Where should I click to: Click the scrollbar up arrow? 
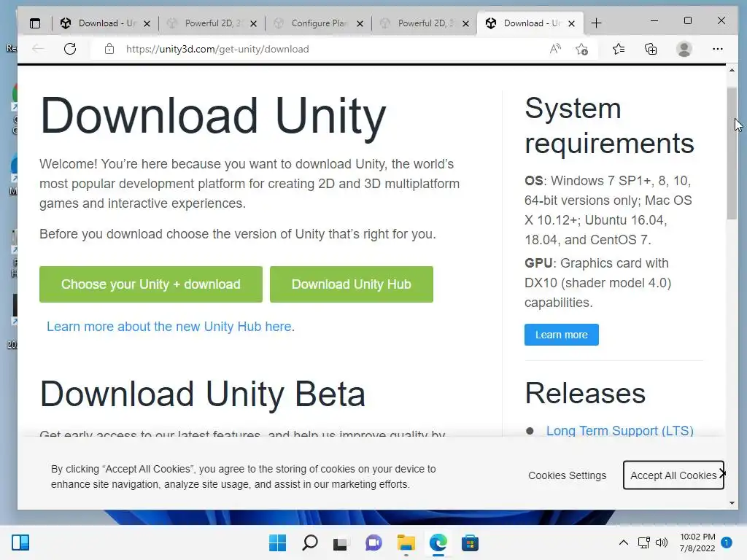tap(732, 71)
